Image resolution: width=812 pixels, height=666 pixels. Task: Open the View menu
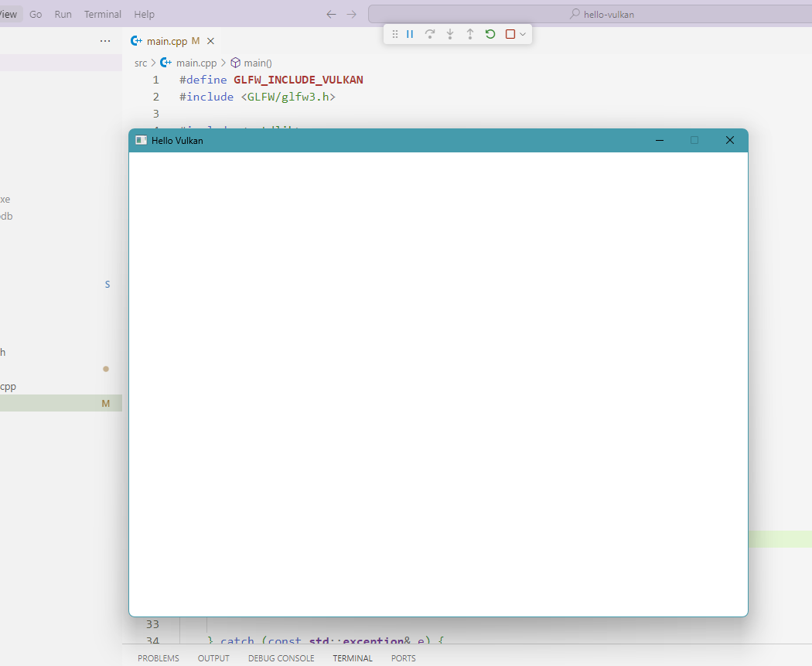[x=9, y=15]
